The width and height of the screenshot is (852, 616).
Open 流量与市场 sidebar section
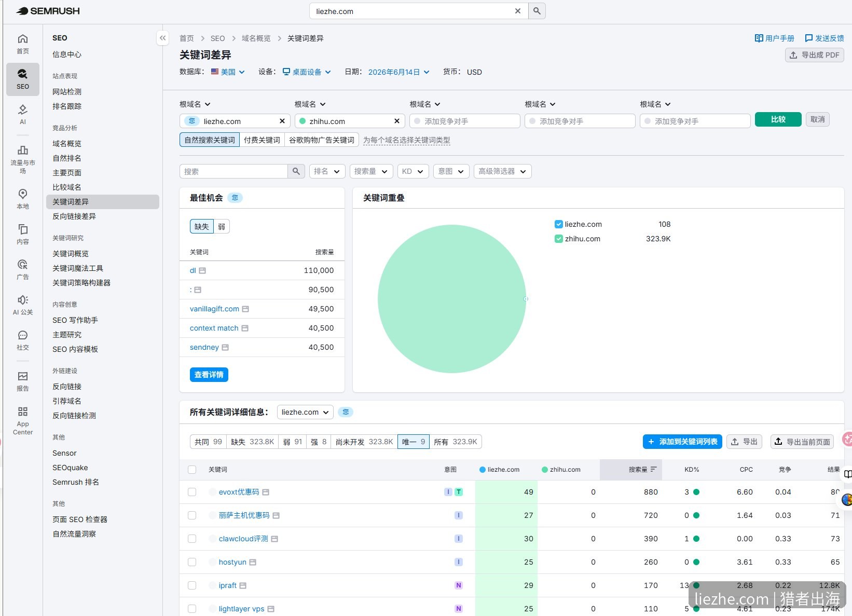(x=23, y=159)
